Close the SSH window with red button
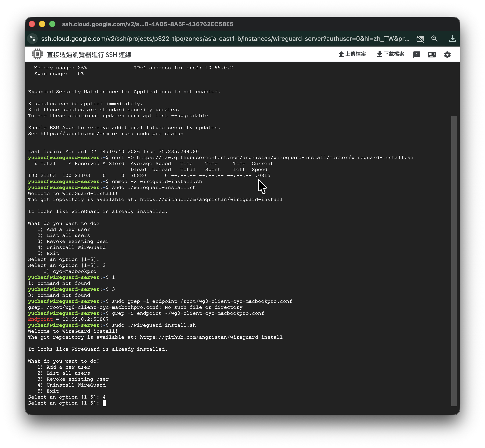The width and height of the screenshot is (485, 448). (32, 24)
